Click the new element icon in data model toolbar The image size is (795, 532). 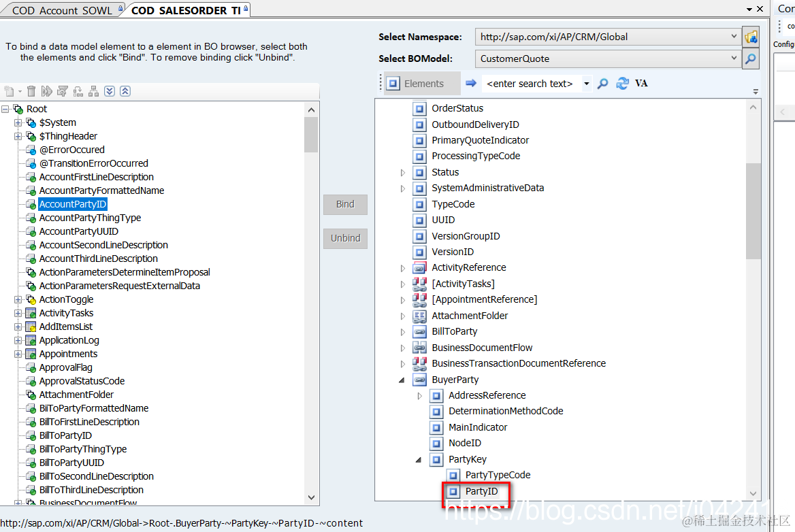(x=9, y=91)
